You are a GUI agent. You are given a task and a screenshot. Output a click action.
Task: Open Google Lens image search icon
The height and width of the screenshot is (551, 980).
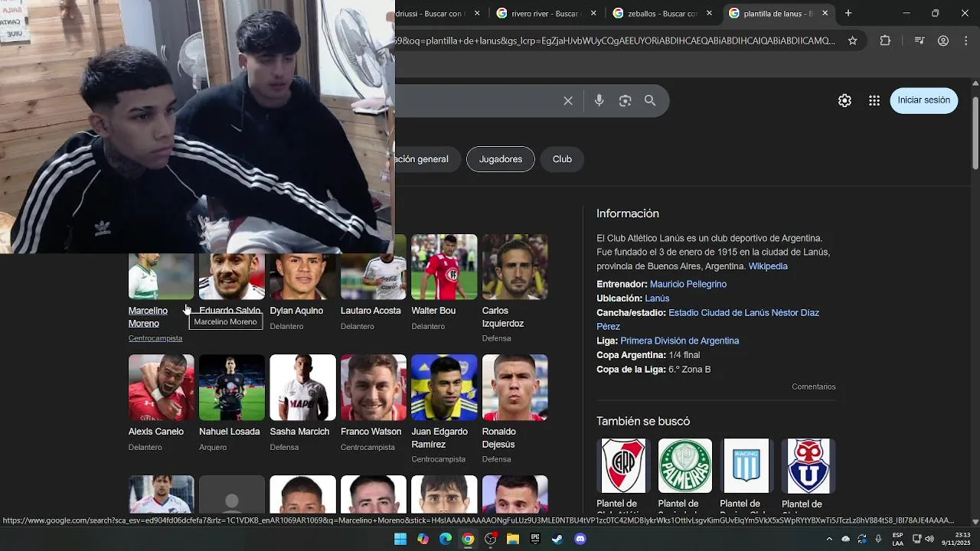[625, 101]
